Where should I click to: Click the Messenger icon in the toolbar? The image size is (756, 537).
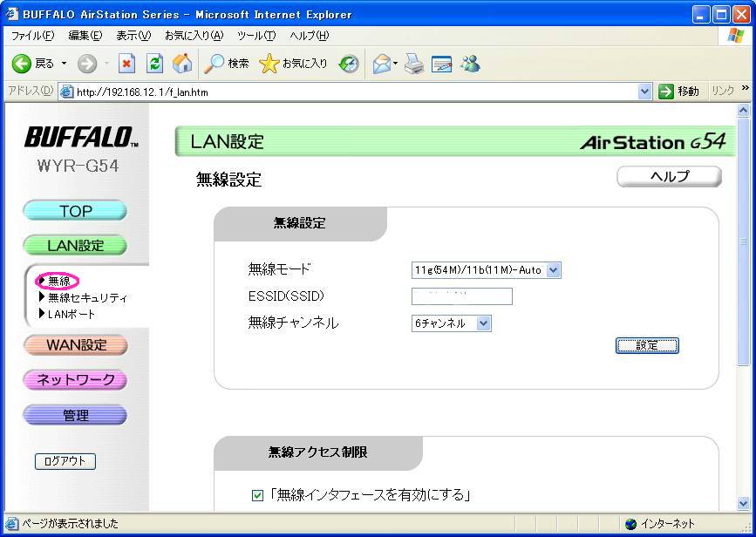click(471, 64)
